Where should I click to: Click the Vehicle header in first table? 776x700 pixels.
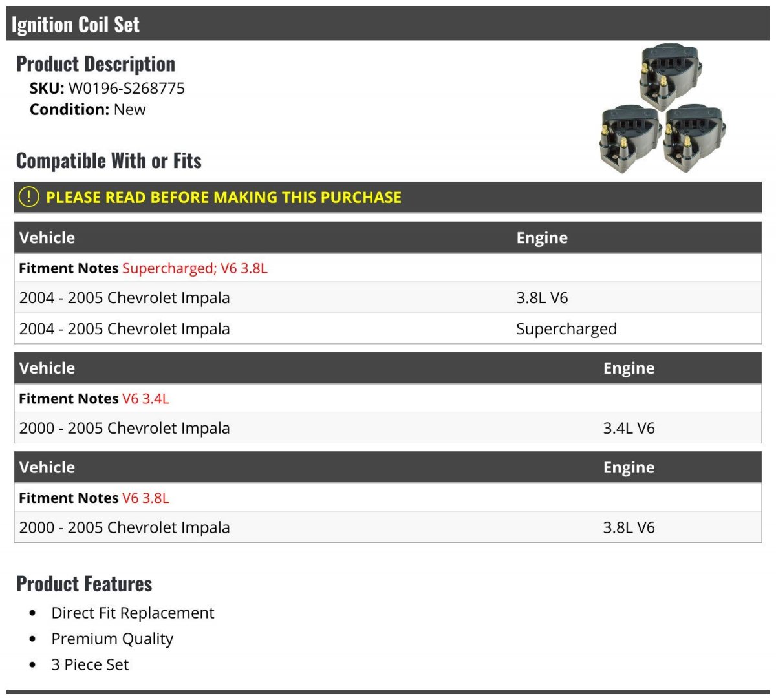click(47, 238)
